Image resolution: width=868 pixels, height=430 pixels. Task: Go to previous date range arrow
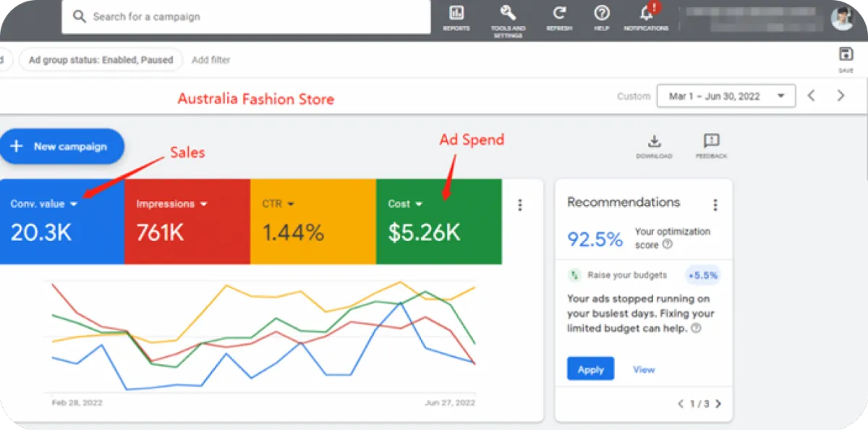point(812,96)
